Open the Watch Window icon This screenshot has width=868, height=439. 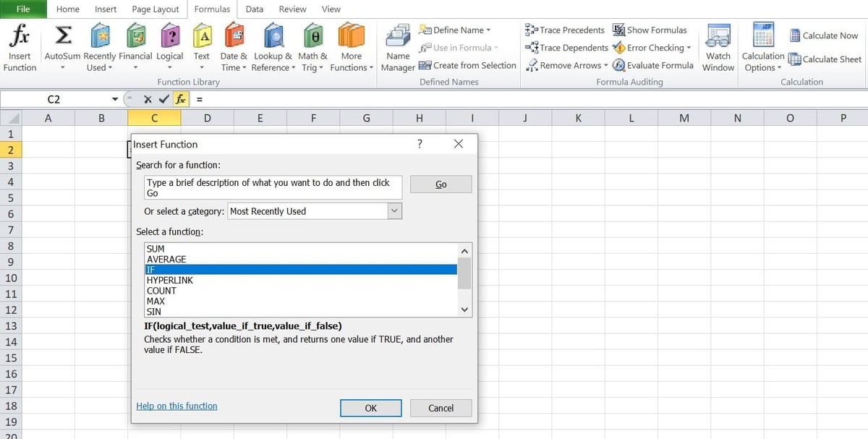718,36
